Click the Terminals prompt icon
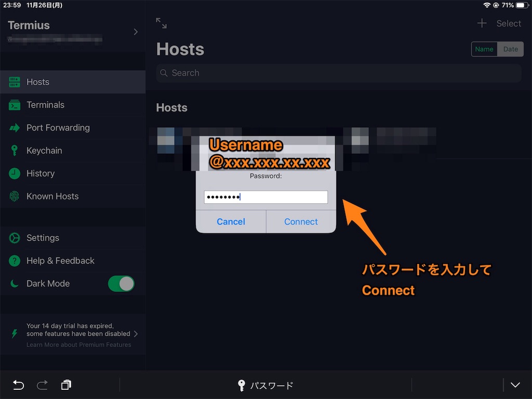532x399 pixels. [x=14, y=105]
